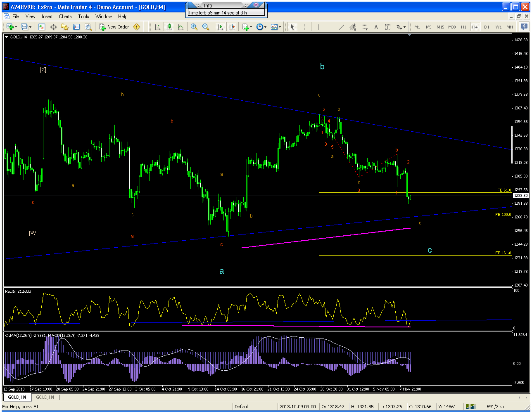Toggle Auto Scroll for the chart
The height and width of the screenshot is (412, 532).
(220, 27)
